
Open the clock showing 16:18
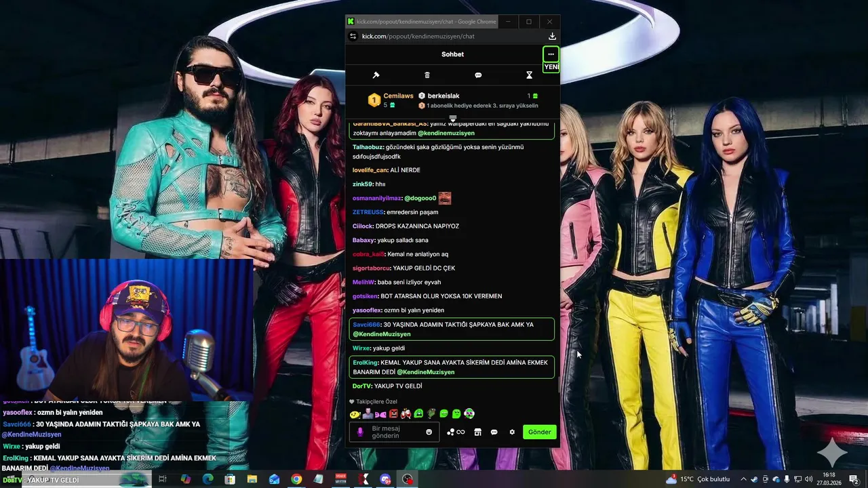tap(829, 479)
